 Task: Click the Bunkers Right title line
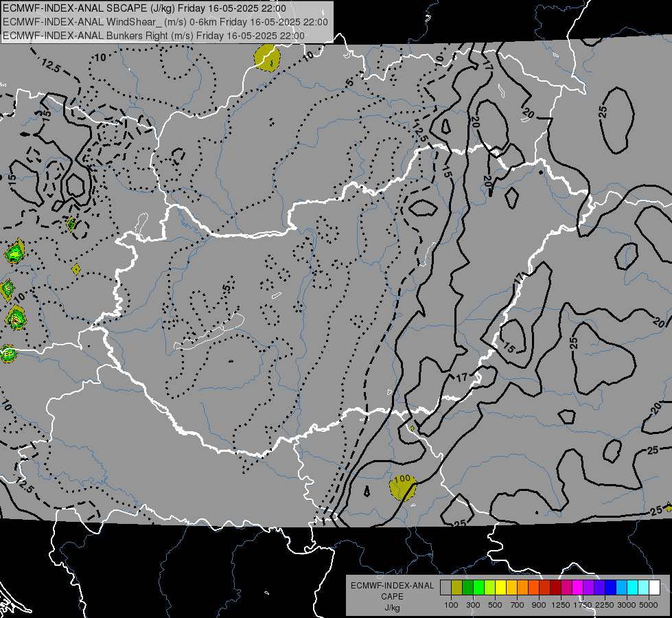click(154, 36)
